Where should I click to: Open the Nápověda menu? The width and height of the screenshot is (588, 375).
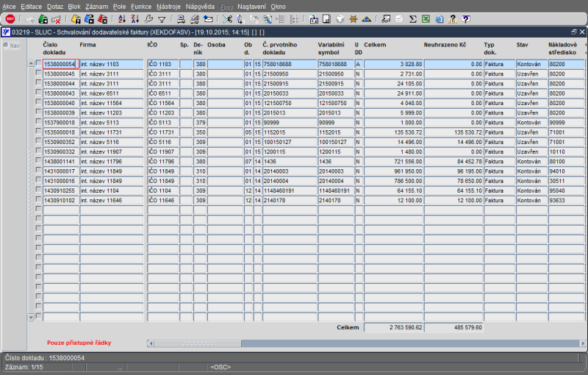coord(200,7)
